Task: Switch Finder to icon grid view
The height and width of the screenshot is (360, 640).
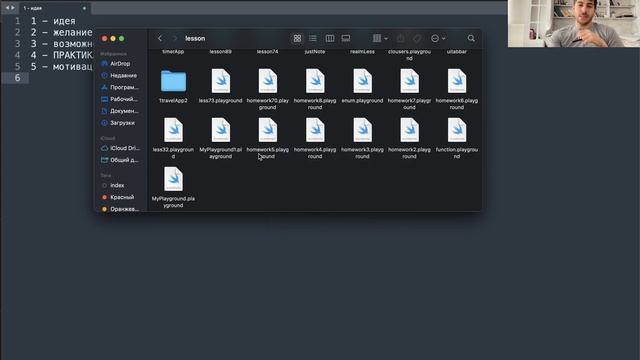Action: 297,38
